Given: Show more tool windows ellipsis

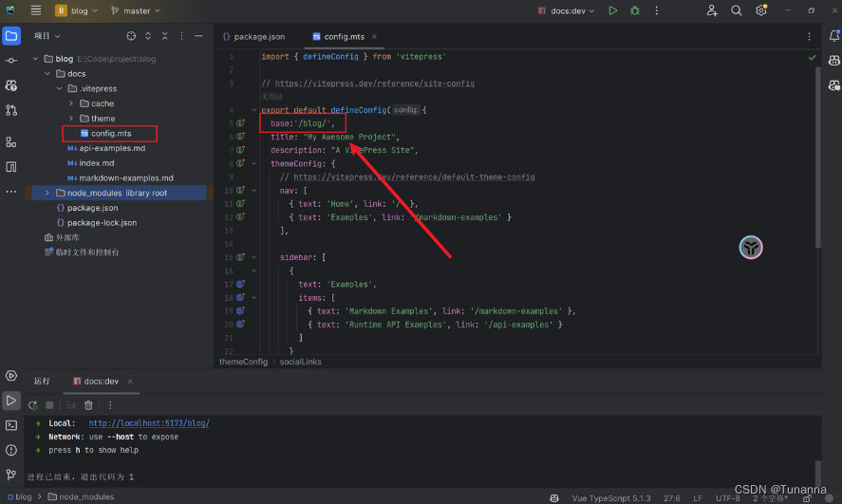Looking at the screenshot, I should point(10,192).
